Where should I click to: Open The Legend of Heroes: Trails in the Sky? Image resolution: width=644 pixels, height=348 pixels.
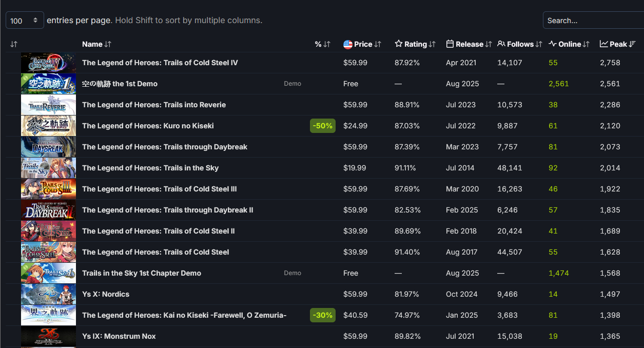coord(150,168)
